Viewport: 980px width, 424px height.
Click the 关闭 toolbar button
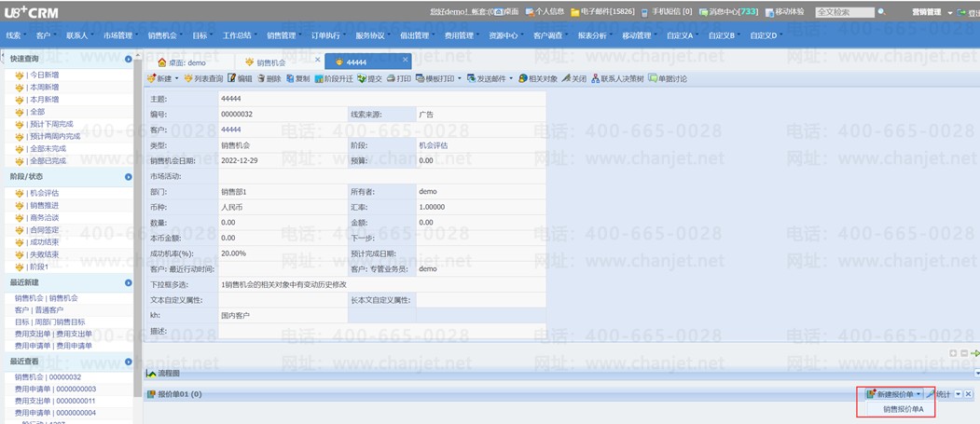click(574, 78)
